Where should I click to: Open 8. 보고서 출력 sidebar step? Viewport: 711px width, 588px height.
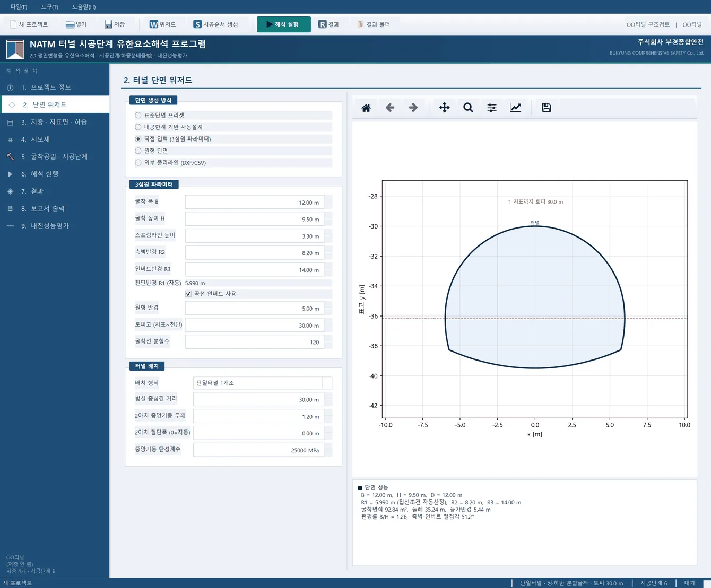point(55,208)
